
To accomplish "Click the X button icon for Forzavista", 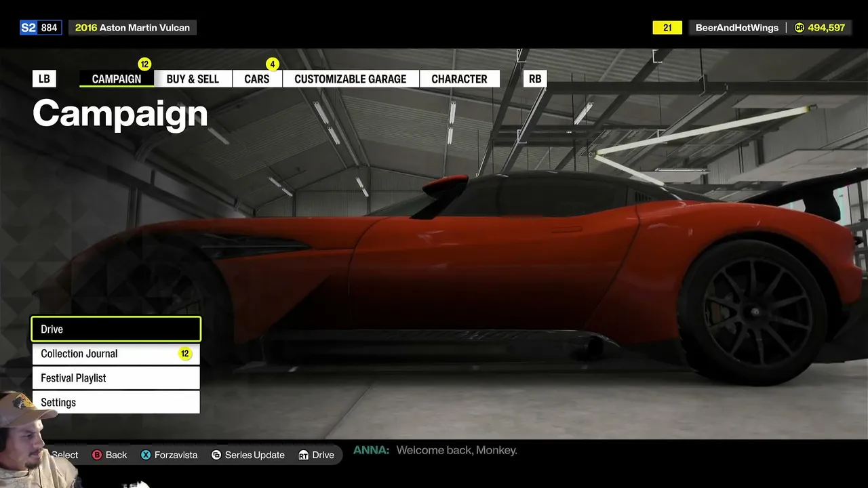I will (146, 455).
